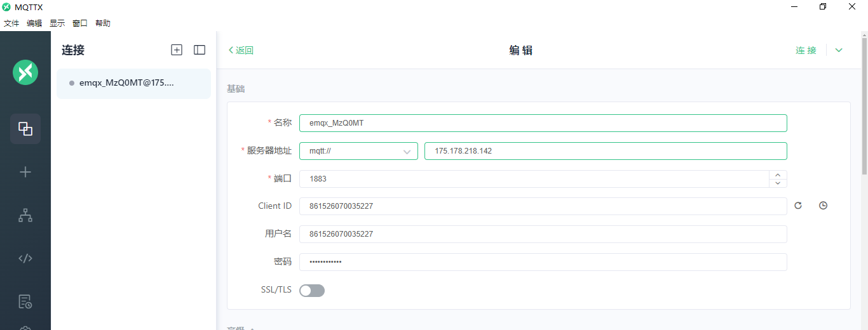
Task: Expand the arrow menu beside 连接 button
Action: coord(839,50)
